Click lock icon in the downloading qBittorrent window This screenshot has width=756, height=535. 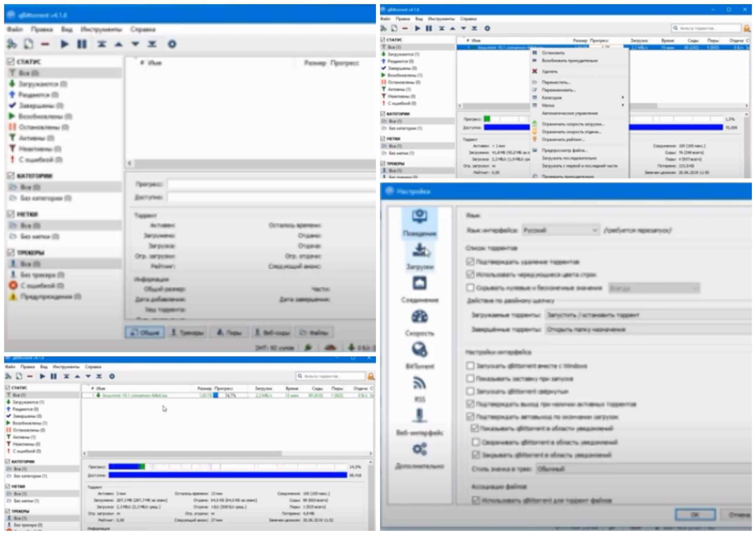click(371, 376)
